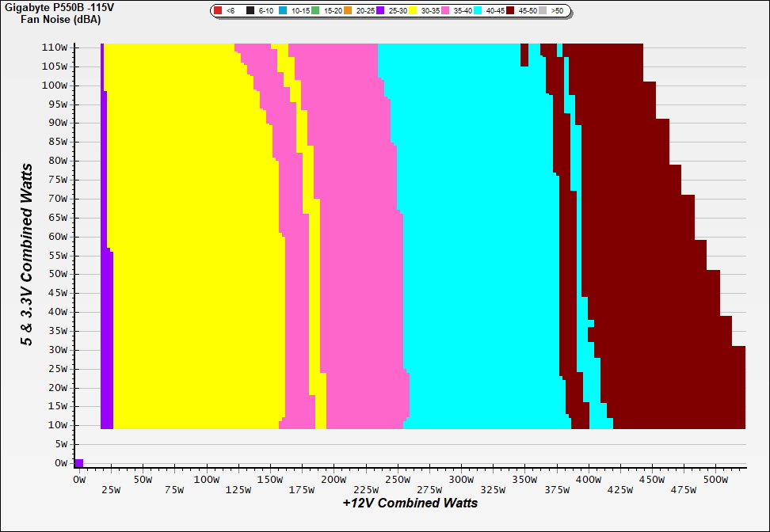The image size is (770, 532).
Task: Click the 5 & 3.3V Combined Watts axis title
Action: [x=28, y=255]
